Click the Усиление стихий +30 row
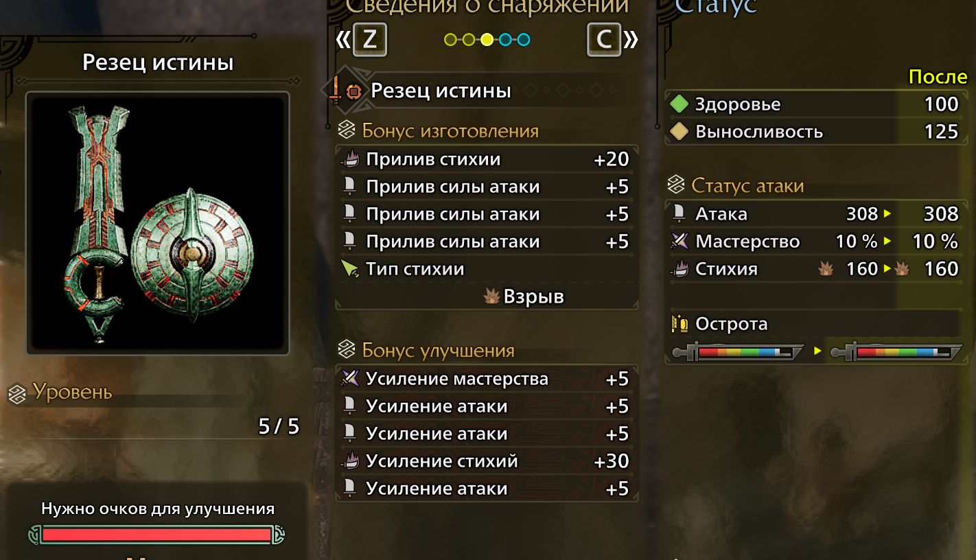Viewport: 976px width, 560px height. click(487, 461)
